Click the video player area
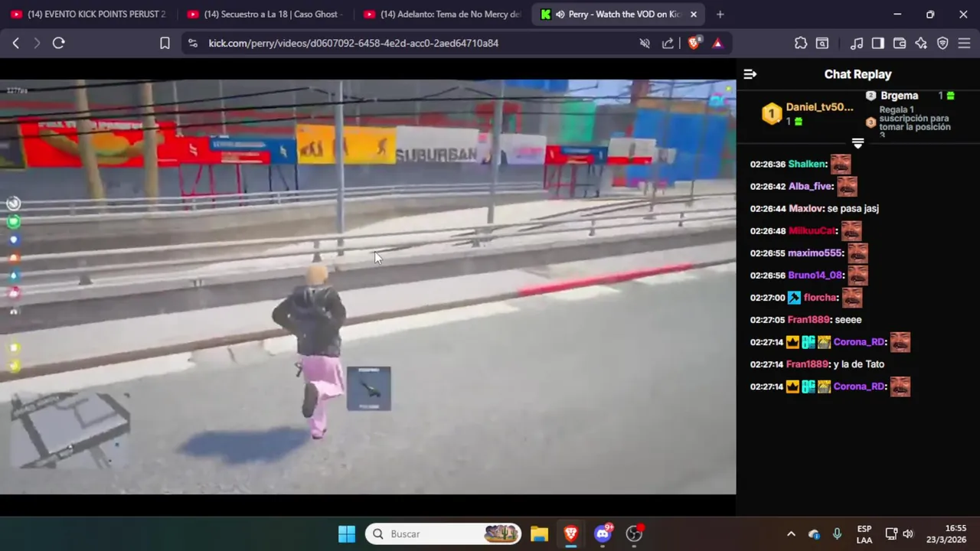 click(x=367, y=287)
